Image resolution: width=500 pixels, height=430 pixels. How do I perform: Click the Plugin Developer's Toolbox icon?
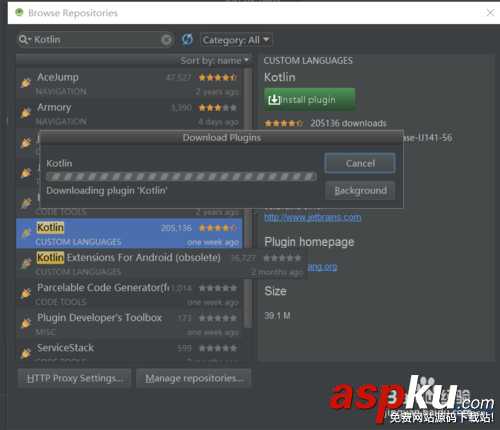(26, 323)
